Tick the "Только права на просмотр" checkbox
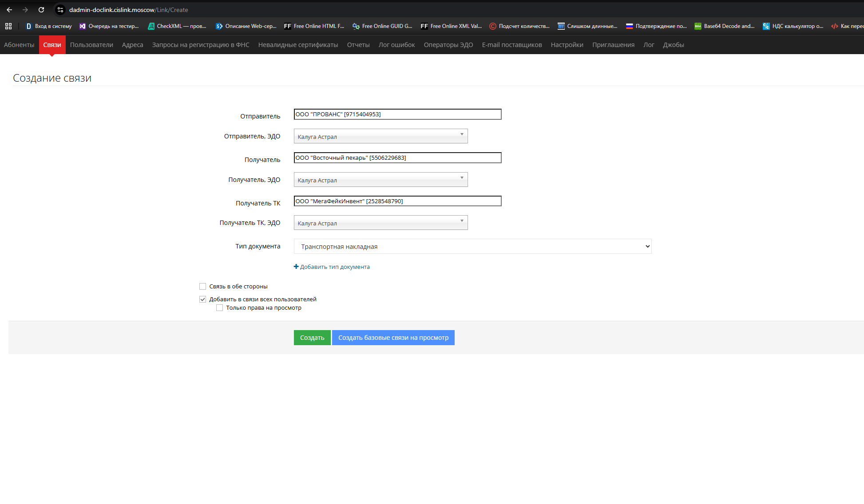Viewport: 864px width, 504px height. click(x=220, y=308)
